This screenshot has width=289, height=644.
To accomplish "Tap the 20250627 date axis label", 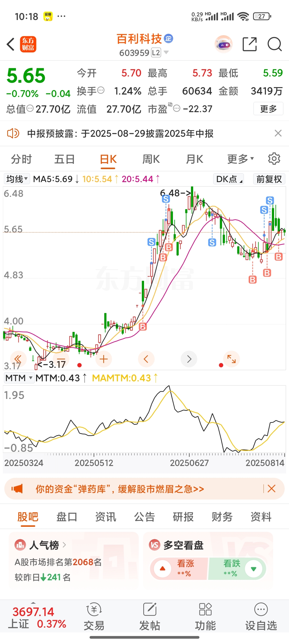I will [x=189, y=463].
